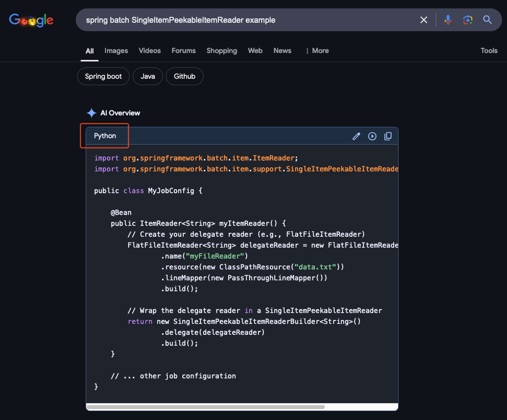Open the Tools search options

[489, 51]
